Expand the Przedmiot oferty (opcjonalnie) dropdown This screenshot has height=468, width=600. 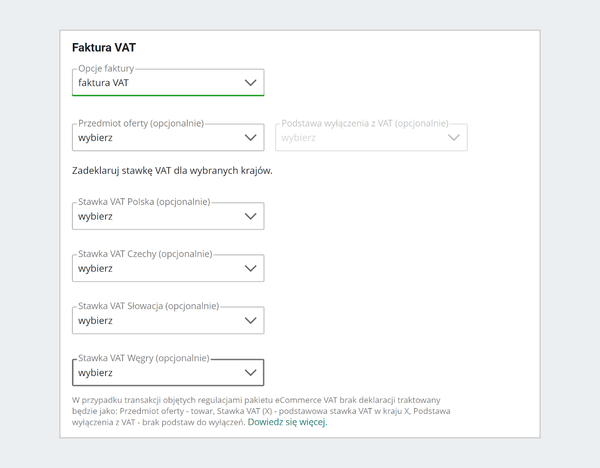point(160,138)
